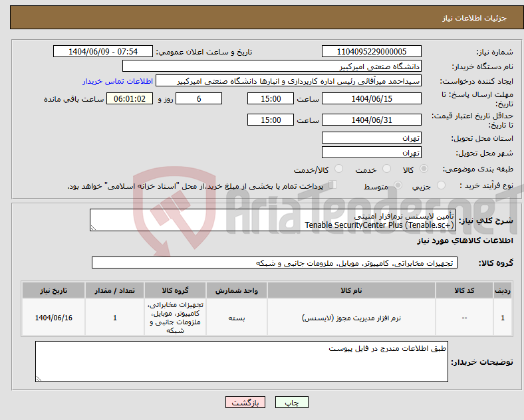Click the واحد شمارش column header
Screen dimensions: 524x420
click(237, 290)
